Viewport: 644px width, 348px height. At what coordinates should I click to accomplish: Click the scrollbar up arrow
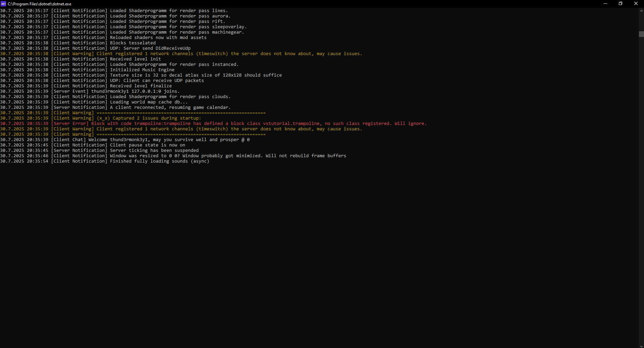pos(641,11)
